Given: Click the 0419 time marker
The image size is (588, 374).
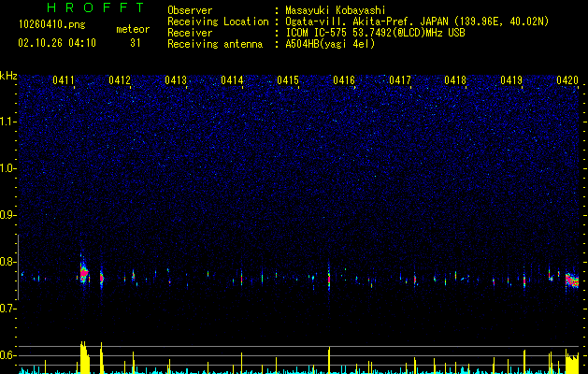Looking at the screenshot, I should pos(511,80).
